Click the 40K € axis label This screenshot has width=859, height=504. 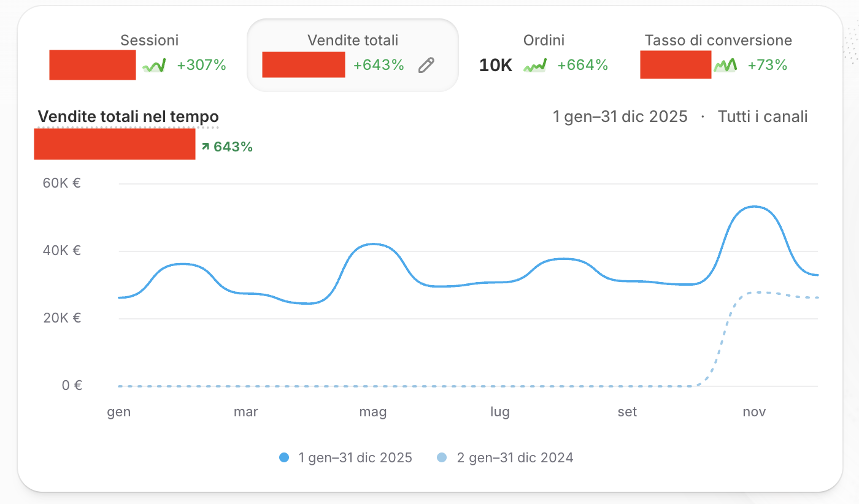[61, 251]
